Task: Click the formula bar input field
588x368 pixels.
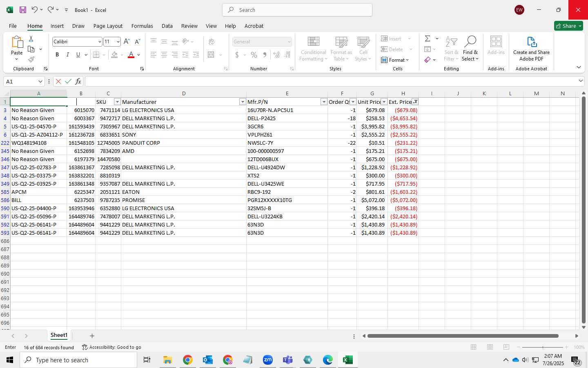Action: pos(331,81)
